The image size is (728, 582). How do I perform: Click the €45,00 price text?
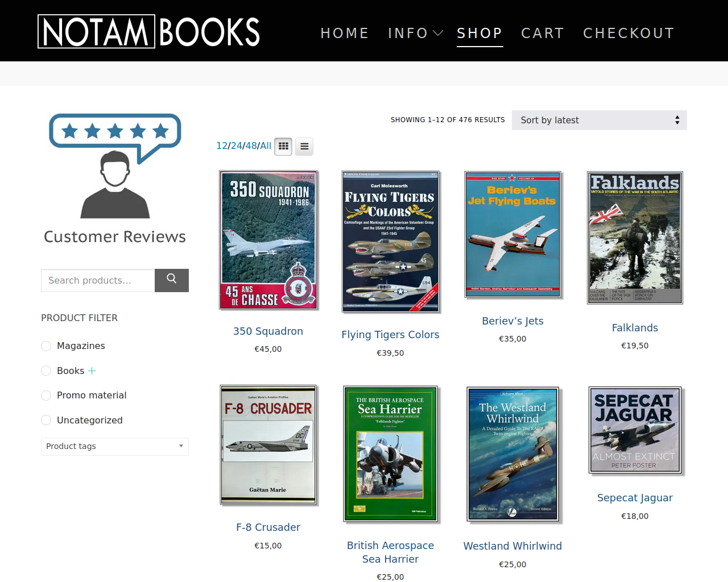268,349
